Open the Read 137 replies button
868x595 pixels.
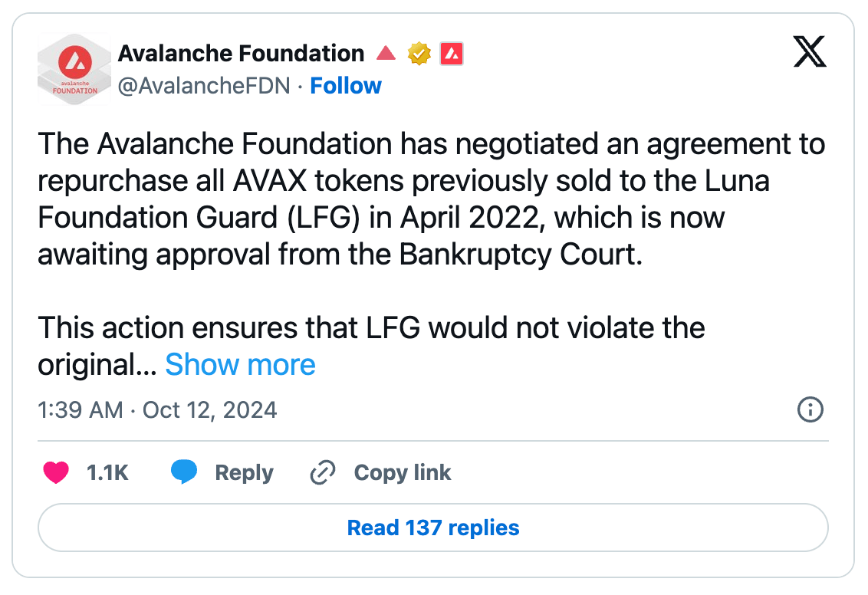click(433, 528)
